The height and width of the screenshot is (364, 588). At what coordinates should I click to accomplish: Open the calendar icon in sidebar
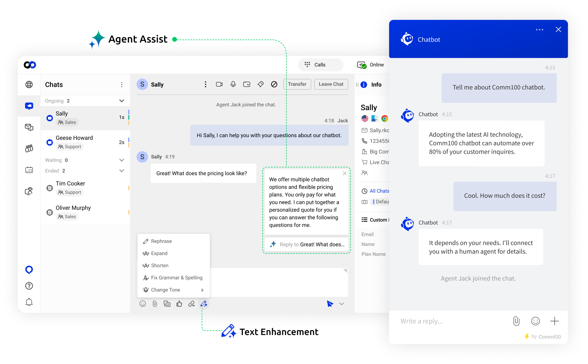[x=29, y=170]
